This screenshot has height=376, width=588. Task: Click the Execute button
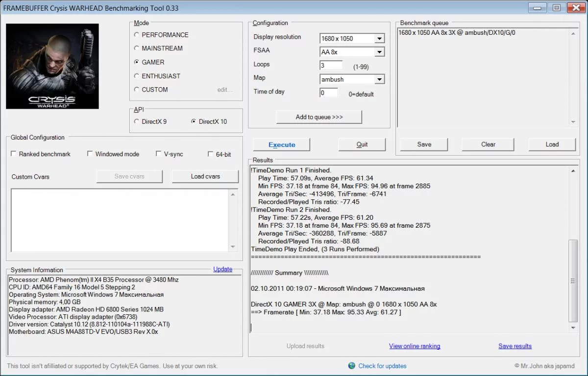point(282,144)
